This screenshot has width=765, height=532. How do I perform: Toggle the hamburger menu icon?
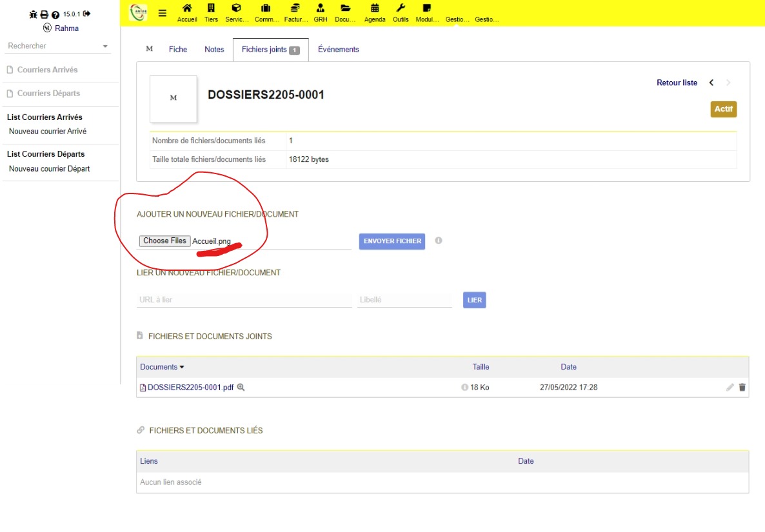(x=163, y=13)
